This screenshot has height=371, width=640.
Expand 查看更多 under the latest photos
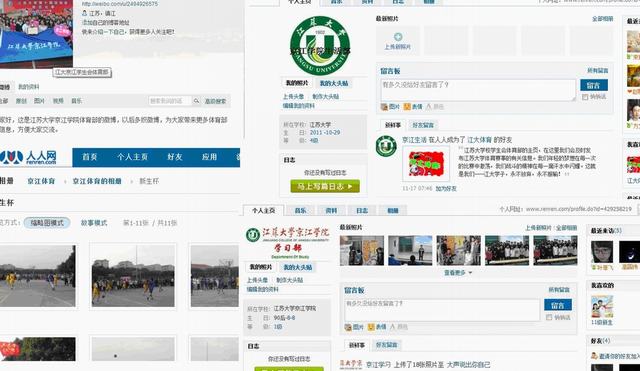click(458, 272)
